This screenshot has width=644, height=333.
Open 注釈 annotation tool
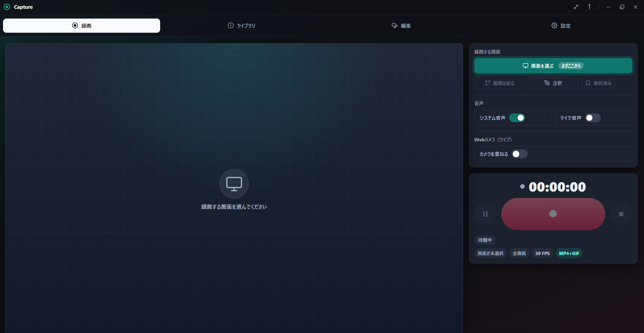(553, 83)
